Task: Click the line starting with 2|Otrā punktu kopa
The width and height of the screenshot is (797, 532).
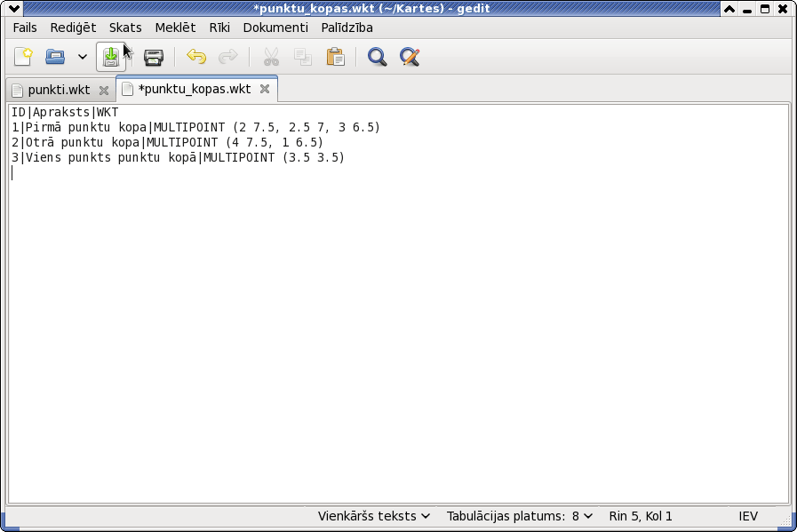Action: (167, 143)
